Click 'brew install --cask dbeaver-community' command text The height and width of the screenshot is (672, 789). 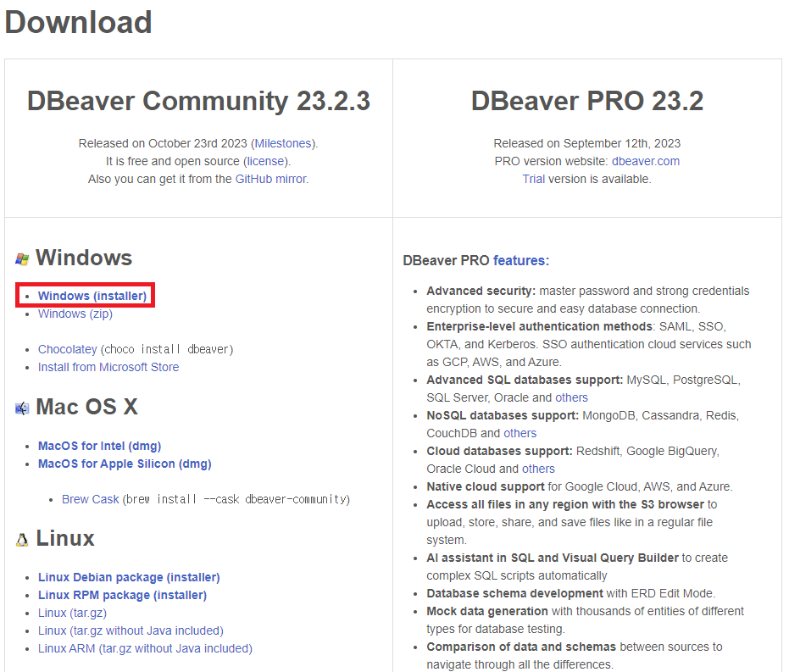point(236,499)
